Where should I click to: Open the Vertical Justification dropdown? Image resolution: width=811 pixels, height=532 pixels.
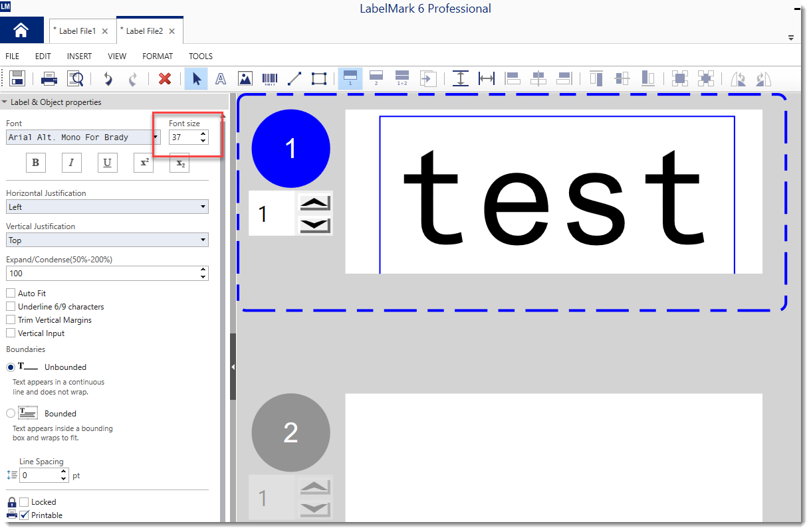click(x=203, y=240)
